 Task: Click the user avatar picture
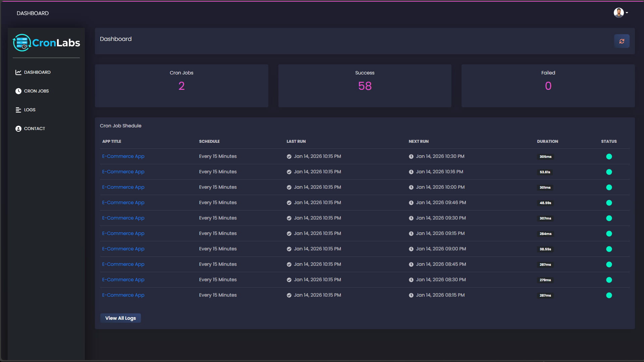(619, 13)
